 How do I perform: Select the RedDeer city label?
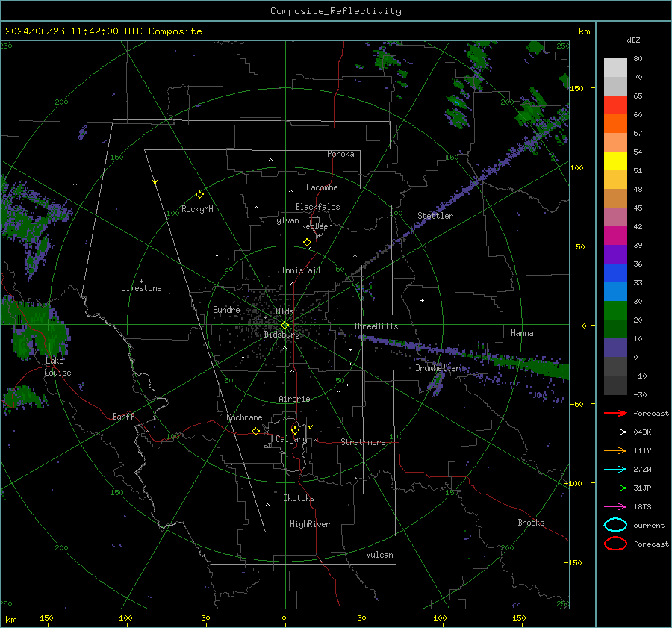pyautogui.click(x=317, y=226)
